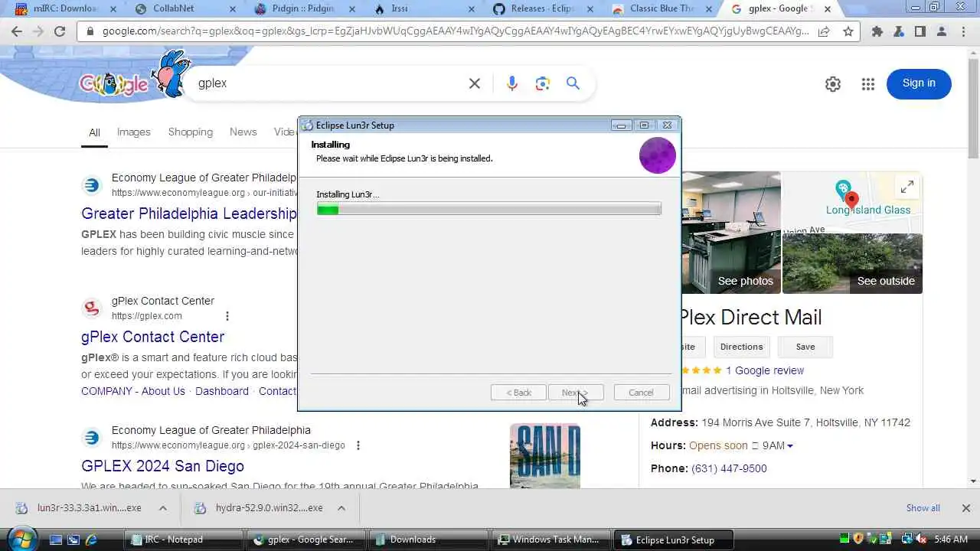Click Show all downloads
980x551 pixels.
tap(923, 508)
